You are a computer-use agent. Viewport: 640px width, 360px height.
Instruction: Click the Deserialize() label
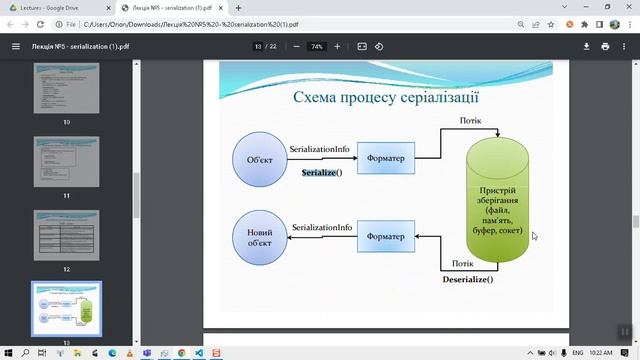tap(468, 280)
